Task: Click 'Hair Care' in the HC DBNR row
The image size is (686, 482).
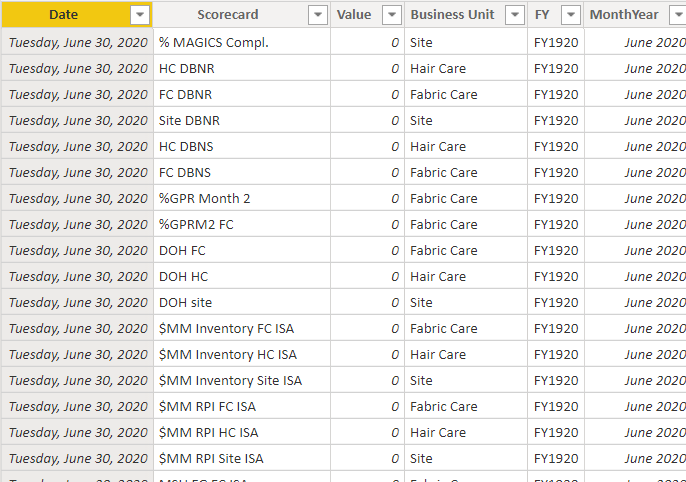Action: coord(466,69)
